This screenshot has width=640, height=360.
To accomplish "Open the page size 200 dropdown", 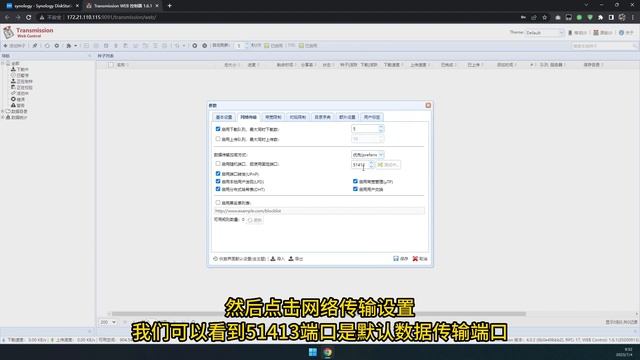I will coord(108,322).
